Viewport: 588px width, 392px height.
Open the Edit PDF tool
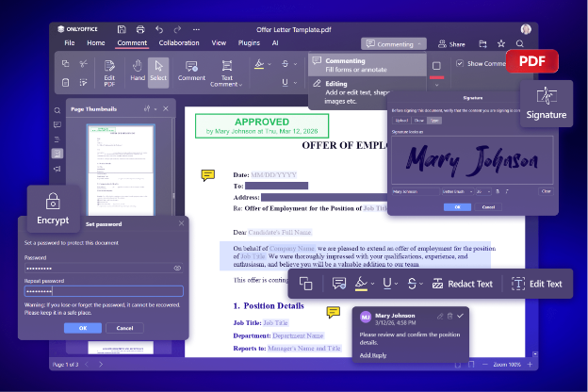click(109, 73)
